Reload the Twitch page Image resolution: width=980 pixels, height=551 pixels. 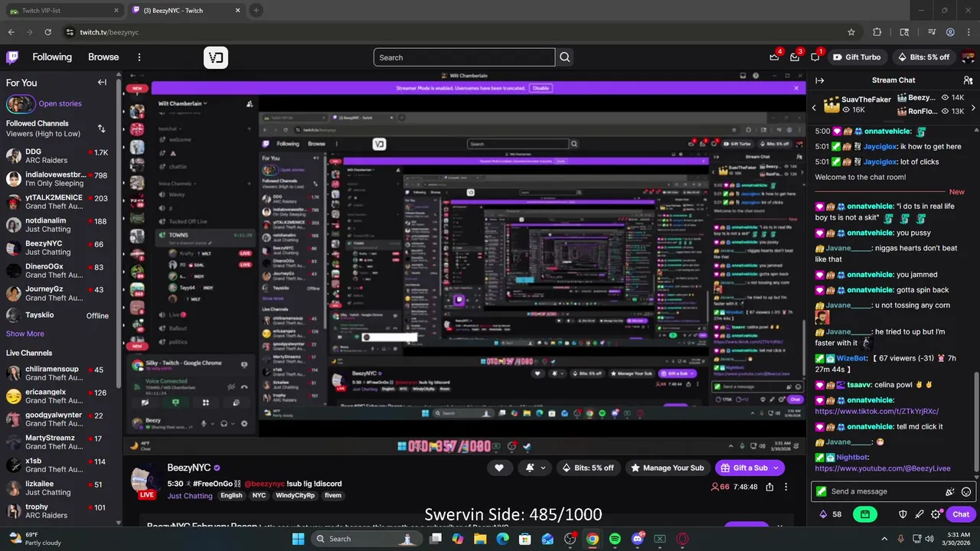(x=47, y=32)
